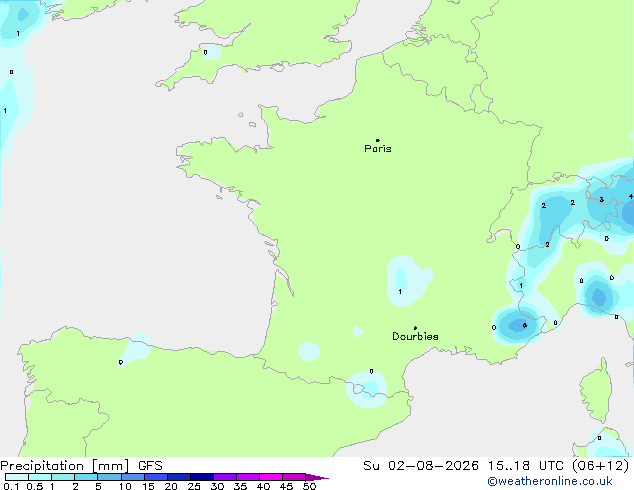This screenshot has width=634, height=490.
Task: Click the date 'Su 02-08-2026' text
Action: tap(421, 466)
